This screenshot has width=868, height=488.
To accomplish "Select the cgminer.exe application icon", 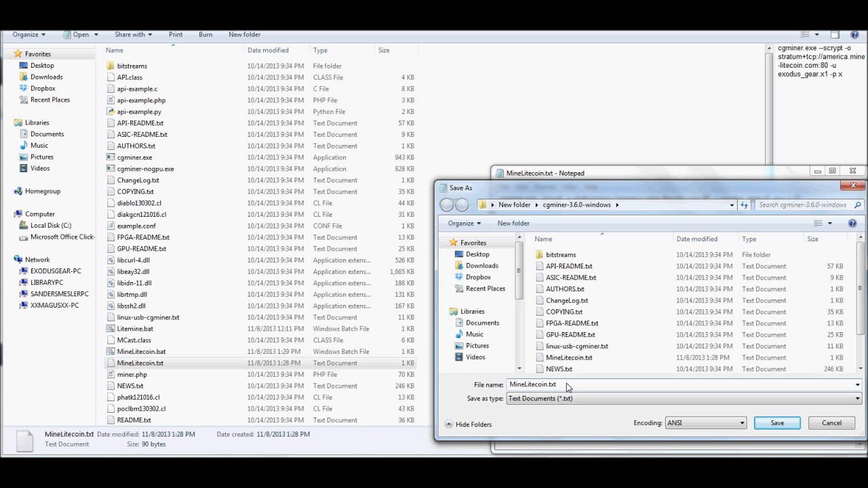I will point(111,157).
